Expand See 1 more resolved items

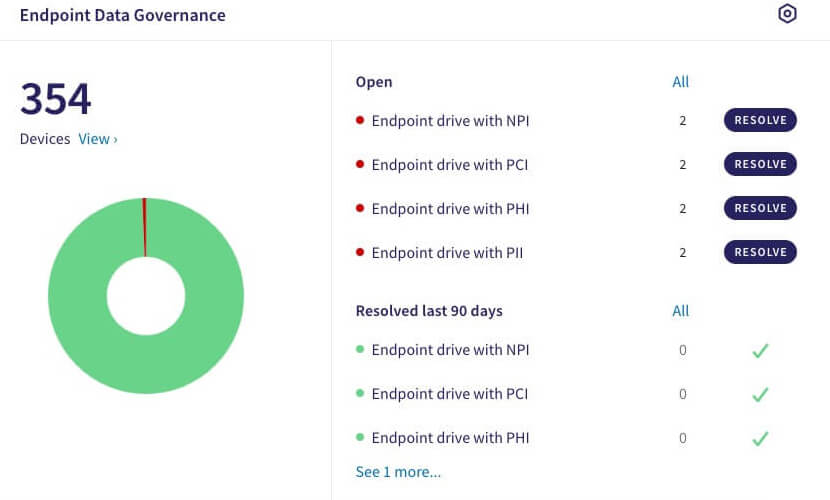click(398, 472)
